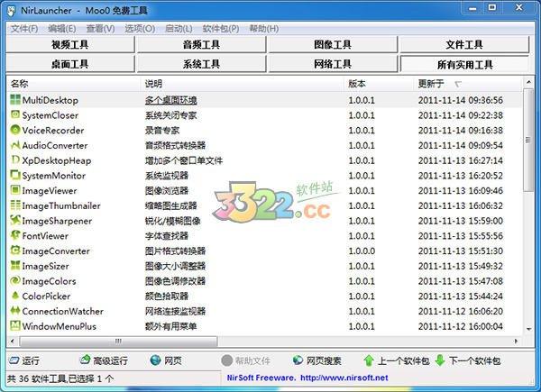
Task: Open the tool's 网页 web page
Action: click(166, 360)
